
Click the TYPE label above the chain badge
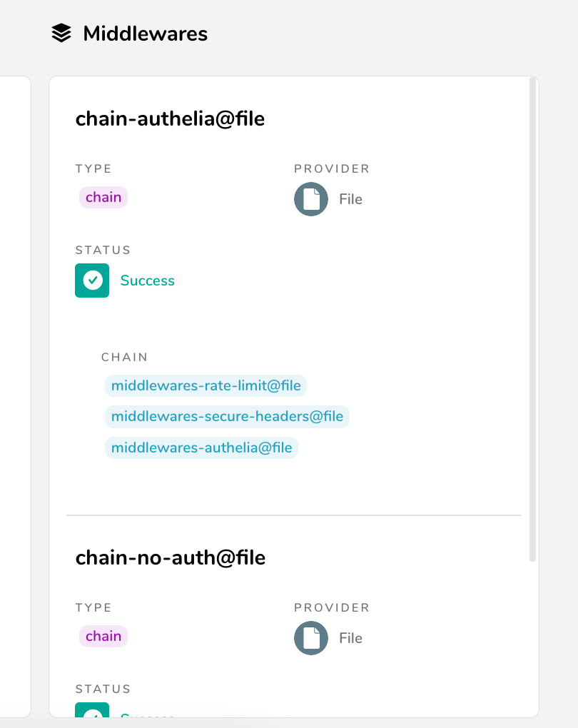pyautogui.click(x=93, y=168)
